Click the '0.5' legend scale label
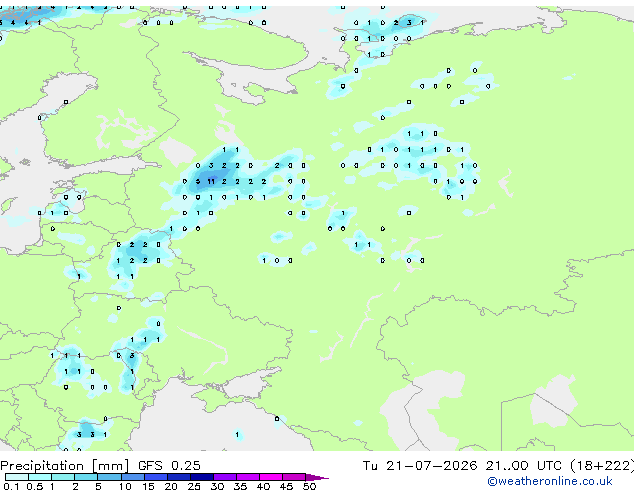This screenshot has height=490, width=634. pyautogui.click(x=35, y=486)
